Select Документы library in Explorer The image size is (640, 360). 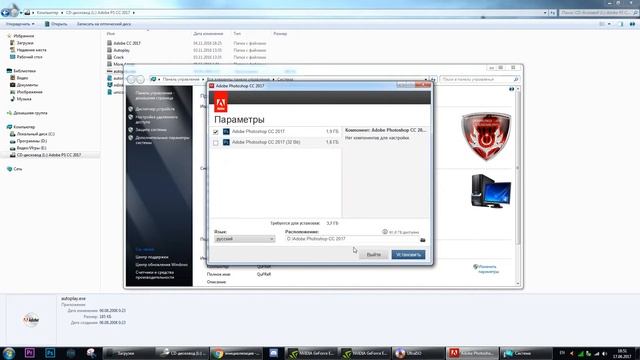tap(27, 85)
